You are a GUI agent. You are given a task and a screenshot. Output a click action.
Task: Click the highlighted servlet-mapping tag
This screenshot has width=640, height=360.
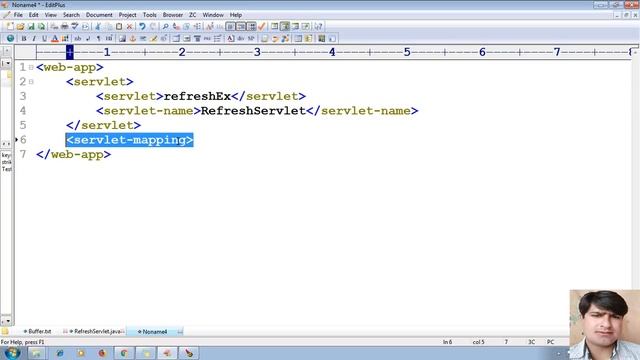(129, 140)
